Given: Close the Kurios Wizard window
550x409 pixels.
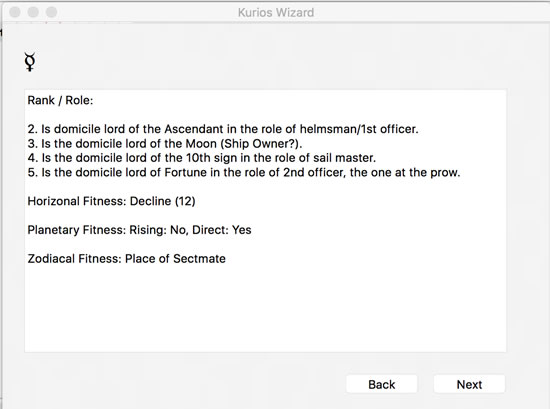Looking at the screenshot, I should (15, 12).
